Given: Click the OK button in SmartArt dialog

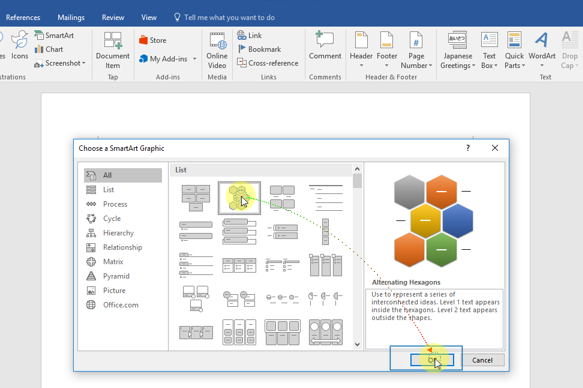Looking at the screenshot, I should coord(432,360).
